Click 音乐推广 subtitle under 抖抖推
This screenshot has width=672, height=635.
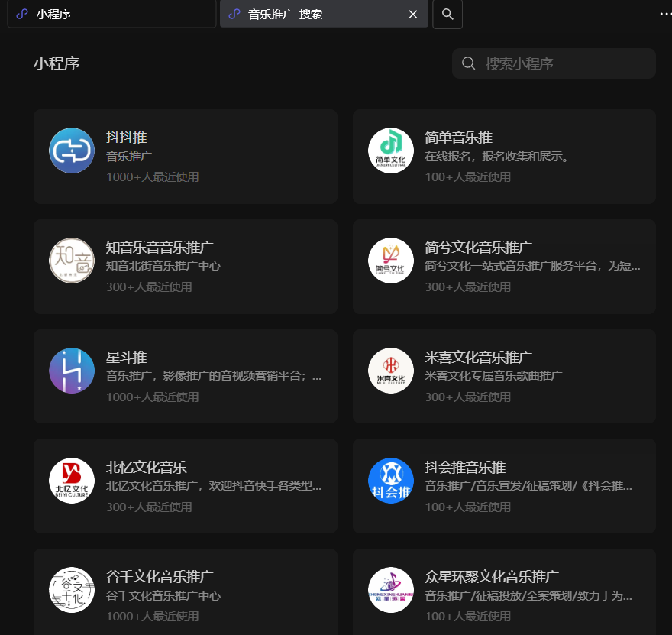[128, 157]
